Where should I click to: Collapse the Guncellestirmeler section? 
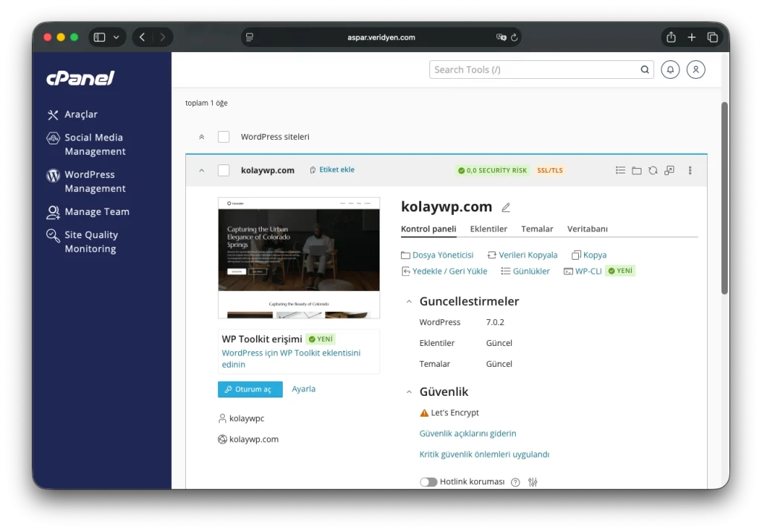tap(409, 301)
